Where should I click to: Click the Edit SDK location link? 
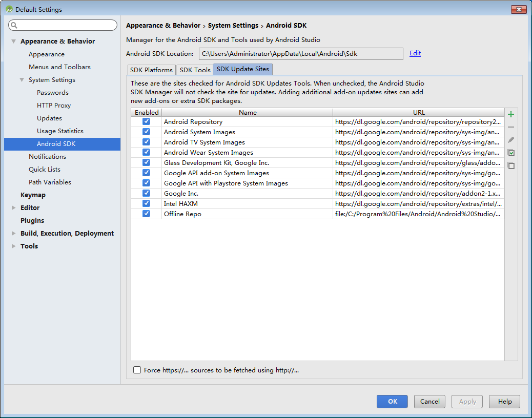[415, 53]
